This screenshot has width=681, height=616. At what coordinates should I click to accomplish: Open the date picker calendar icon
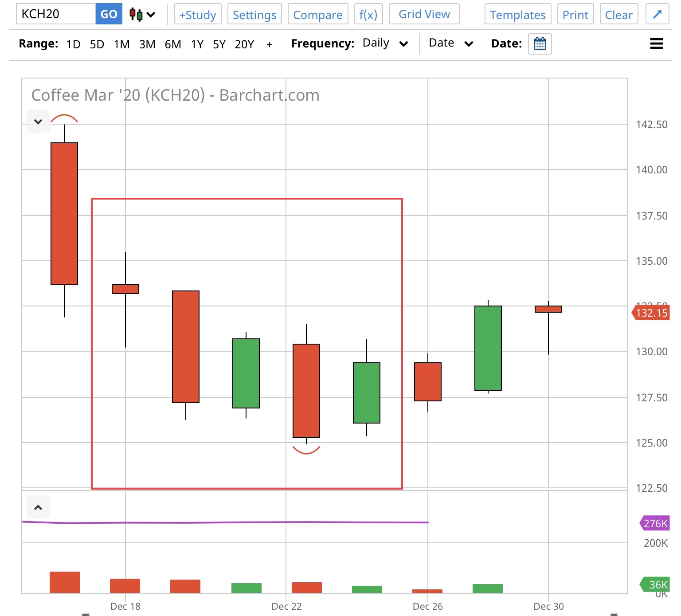(540, 44)
